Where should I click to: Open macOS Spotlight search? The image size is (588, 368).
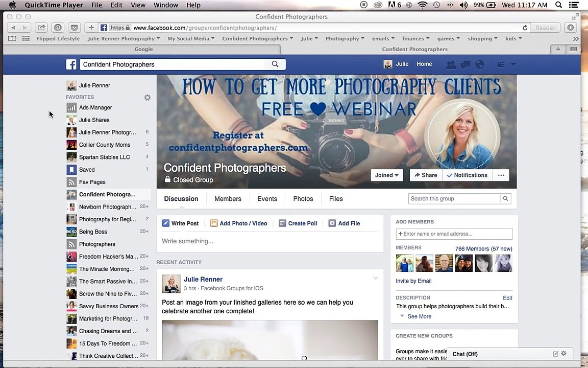coord(559,5)
